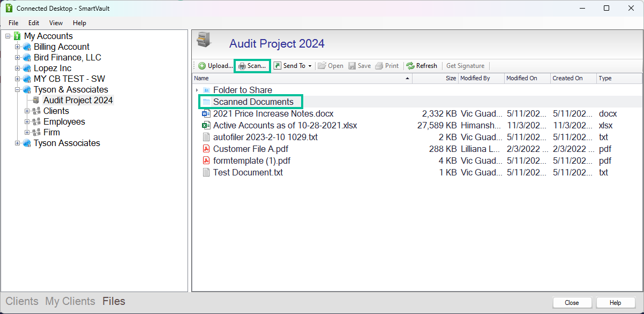
Task: Click the Save toolbar button
Action: pos(360,66)
